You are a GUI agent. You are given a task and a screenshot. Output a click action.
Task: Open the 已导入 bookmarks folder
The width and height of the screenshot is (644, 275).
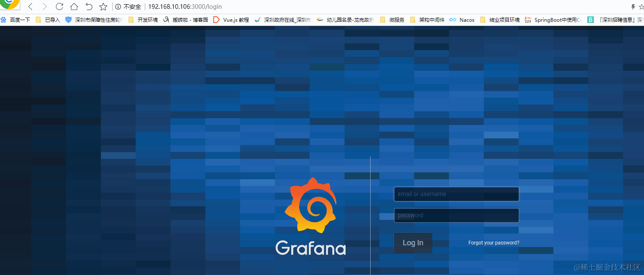coord(48,20)
